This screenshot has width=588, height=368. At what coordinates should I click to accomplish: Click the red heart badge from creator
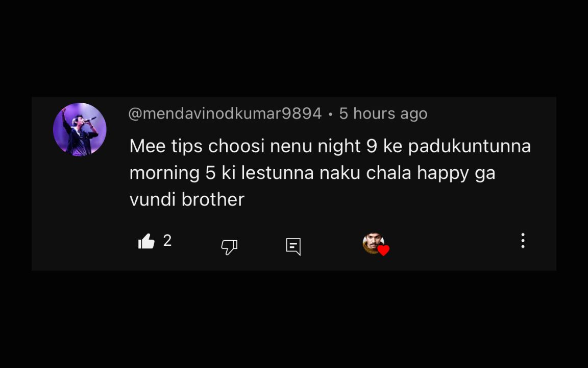[x=383, y=250]
